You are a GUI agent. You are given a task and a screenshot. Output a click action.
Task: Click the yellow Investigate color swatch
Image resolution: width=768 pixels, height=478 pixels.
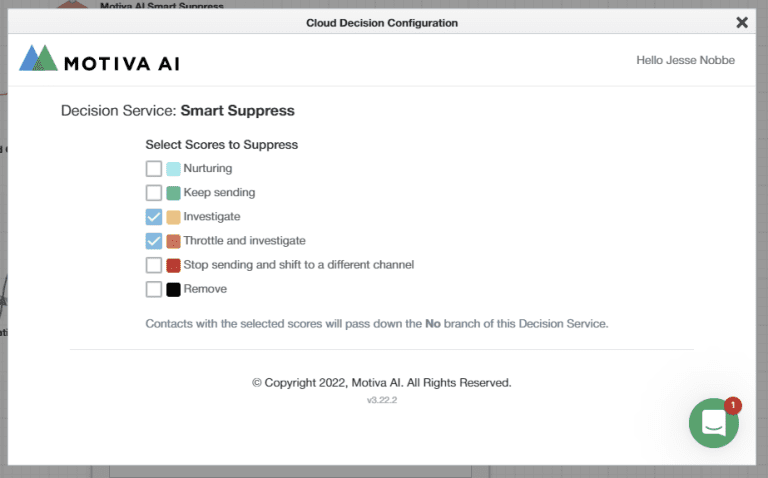(173, 217)
